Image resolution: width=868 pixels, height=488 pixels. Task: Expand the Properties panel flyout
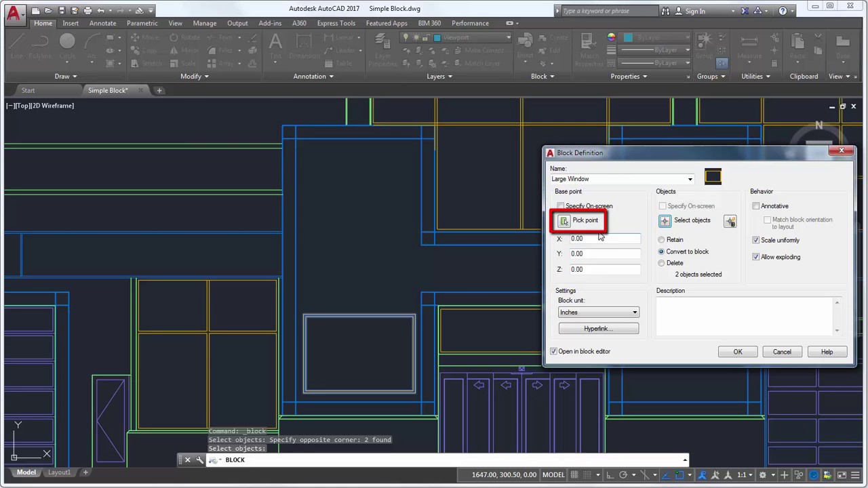pyautogui.click(x=629, y=77)
